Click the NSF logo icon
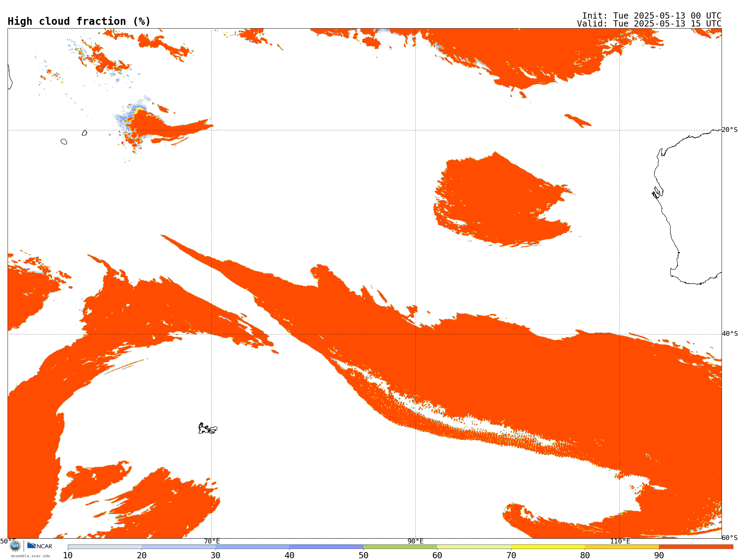The width and height of the screenshot is (744, 560). (15, 546)
